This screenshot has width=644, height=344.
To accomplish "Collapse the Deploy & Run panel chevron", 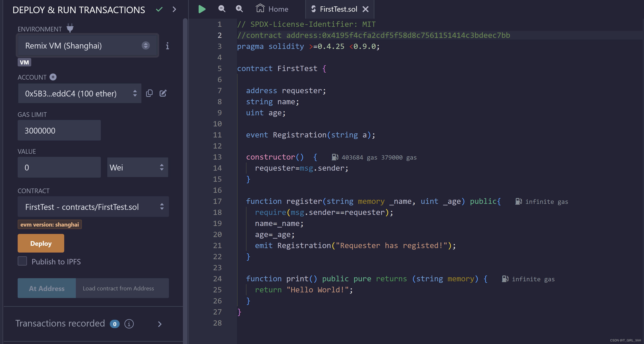I will point(175,10).
